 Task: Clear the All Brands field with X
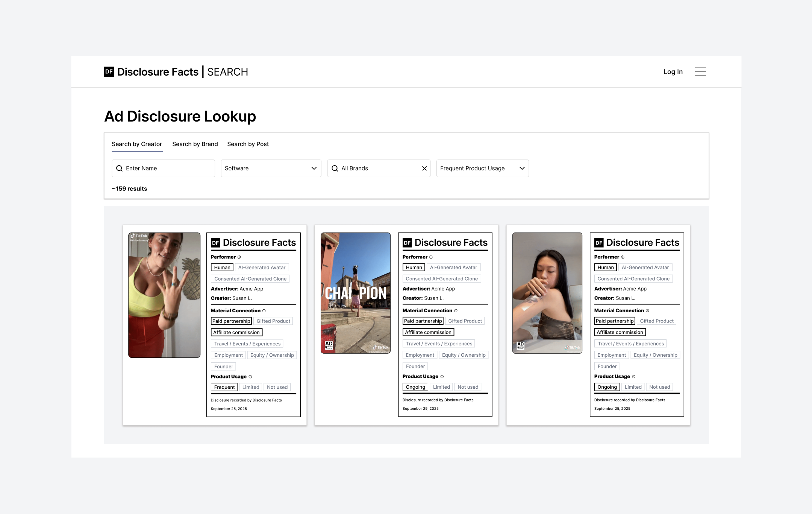click(x=424, y=168)
